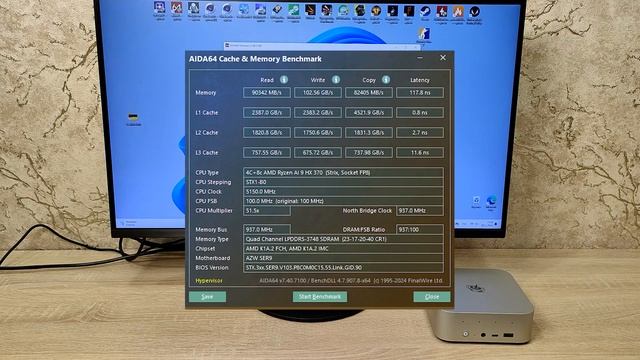Click BIOS Version field STX.3xx.SER9
The height and width of the screenshot is (360, 640).
click(343, 268)
